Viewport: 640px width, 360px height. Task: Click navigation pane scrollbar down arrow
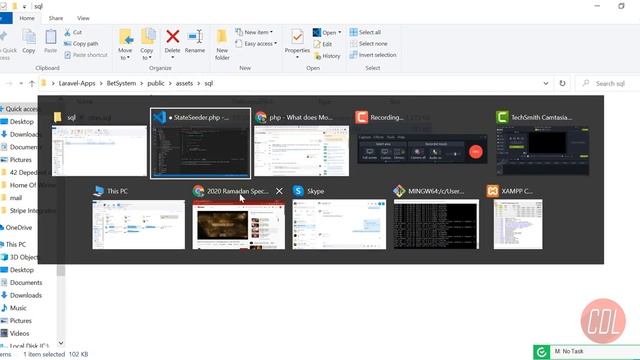[61, 343]
